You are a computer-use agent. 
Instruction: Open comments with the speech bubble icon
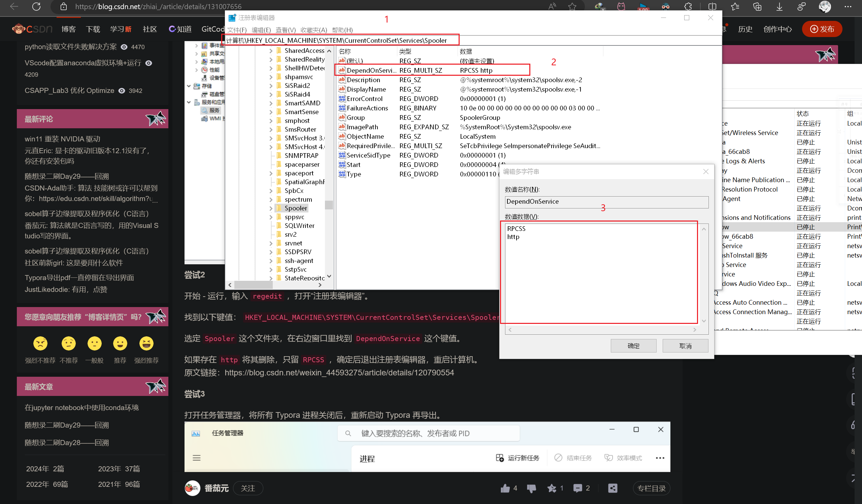click(577, 488)
